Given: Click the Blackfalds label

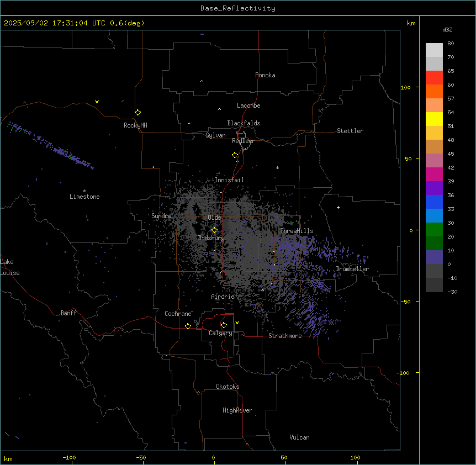Looking at the screenshot, I should pyautogui.click(x=244, y=123).
